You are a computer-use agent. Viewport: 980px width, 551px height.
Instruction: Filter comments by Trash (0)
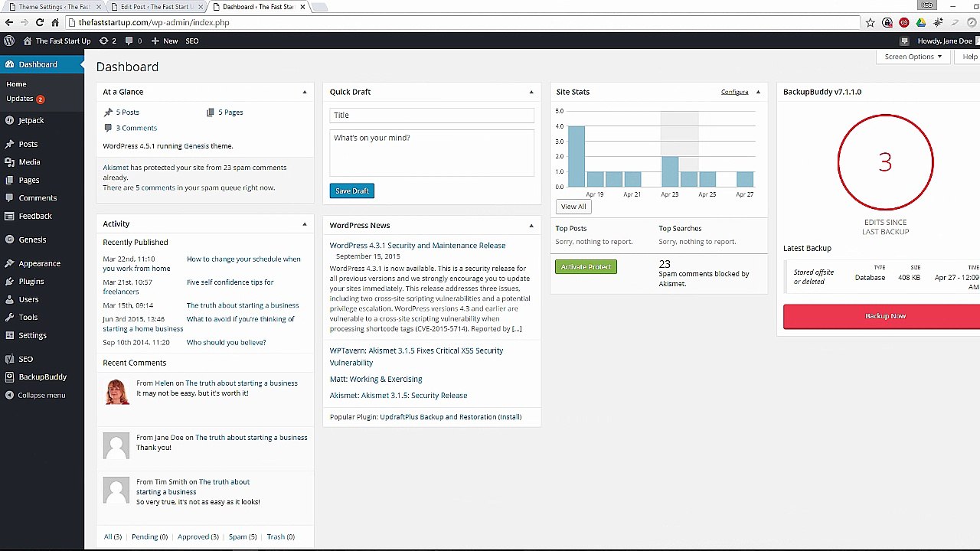(280, 537)
